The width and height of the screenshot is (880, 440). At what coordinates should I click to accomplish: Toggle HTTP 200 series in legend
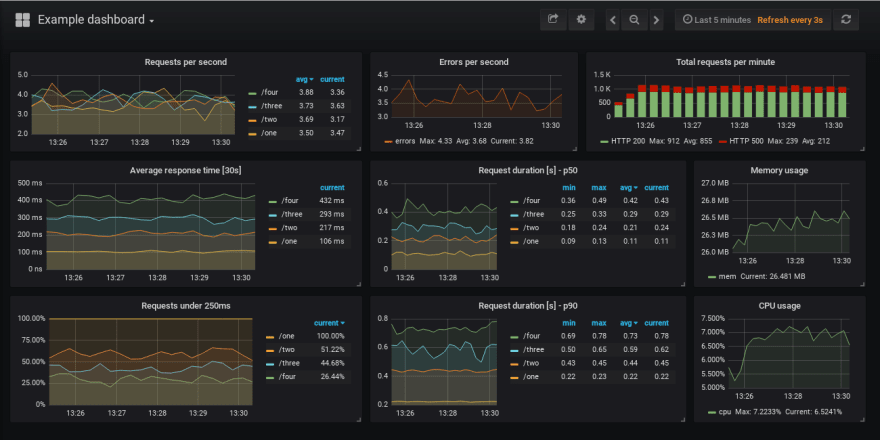[627, 141]
